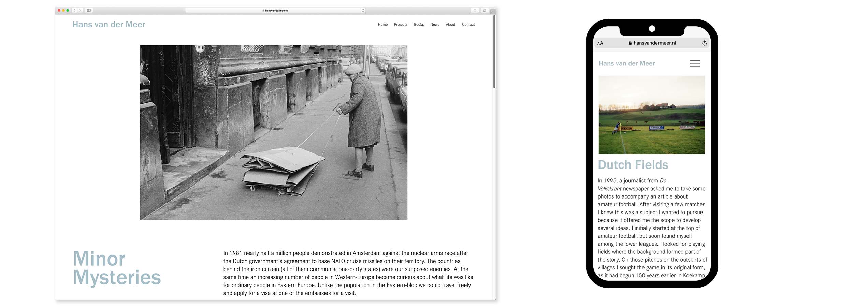Open the AA reader options on mobile
Viewport: 868px width, 307px height.
600,43
